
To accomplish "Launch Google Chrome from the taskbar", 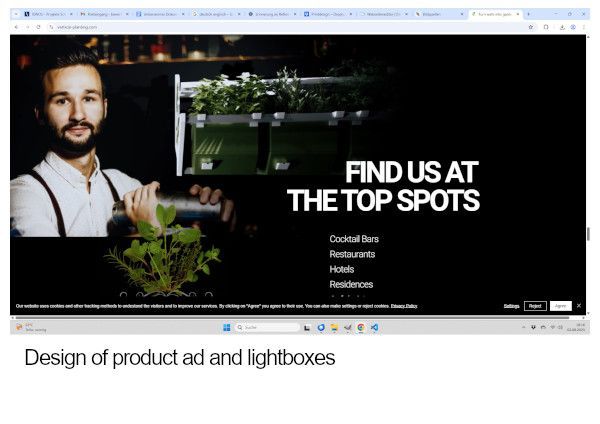I will coord(361,328).
